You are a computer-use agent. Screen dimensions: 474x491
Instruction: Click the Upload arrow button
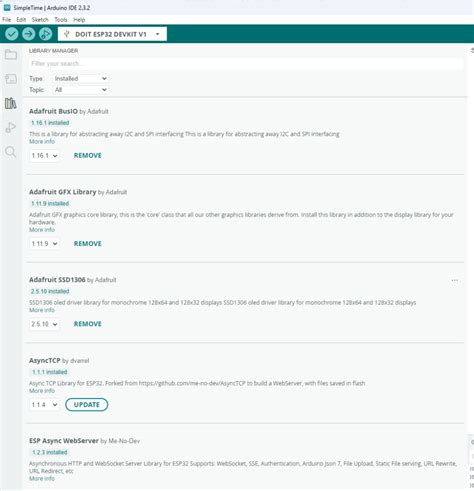click(x=29, y=34)
